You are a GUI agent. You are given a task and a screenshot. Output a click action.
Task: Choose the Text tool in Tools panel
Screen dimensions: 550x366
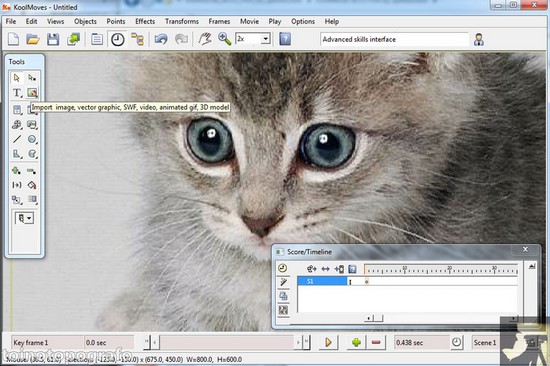[17, 93]
